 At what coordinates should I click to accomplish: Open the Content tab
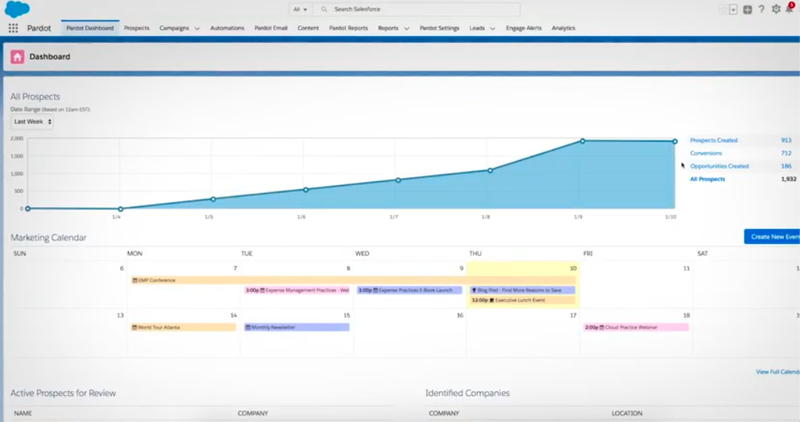[308, 28]
